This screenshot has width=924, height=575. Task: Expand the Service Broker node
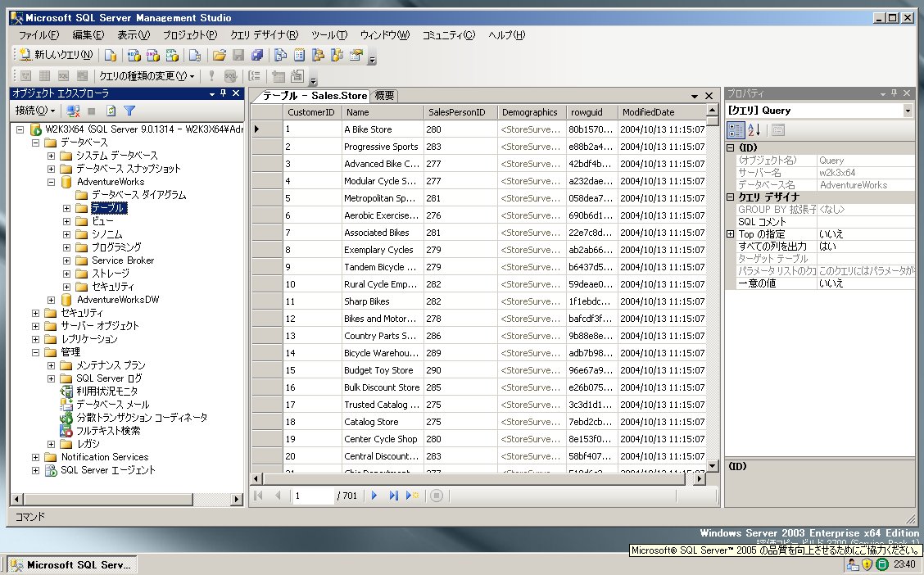[66, 260]
